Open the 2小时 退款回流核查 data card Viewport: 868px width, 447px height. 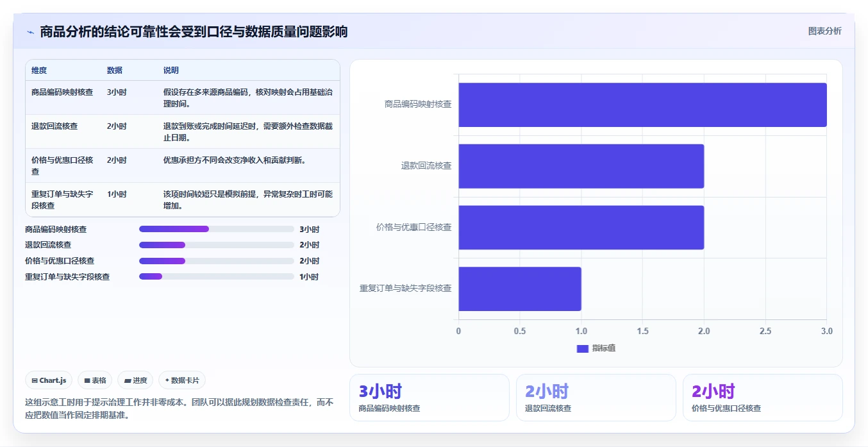596,398
